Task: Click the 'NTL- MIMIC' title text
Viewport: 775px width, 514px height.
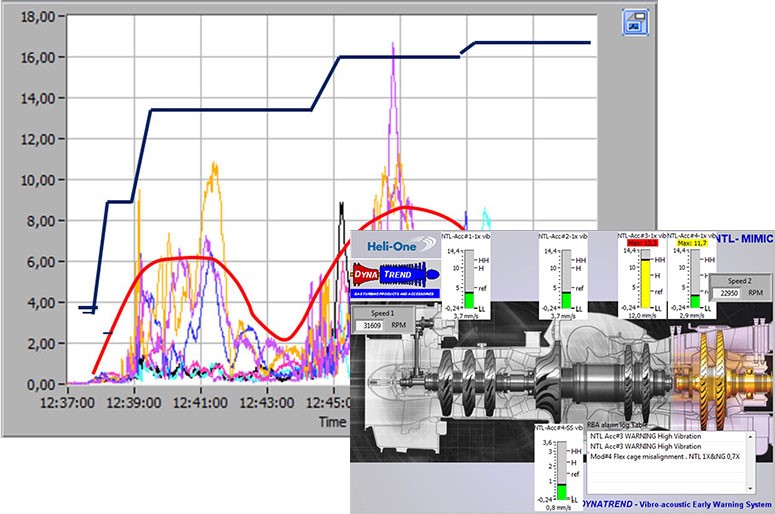Action: (743, 239)
